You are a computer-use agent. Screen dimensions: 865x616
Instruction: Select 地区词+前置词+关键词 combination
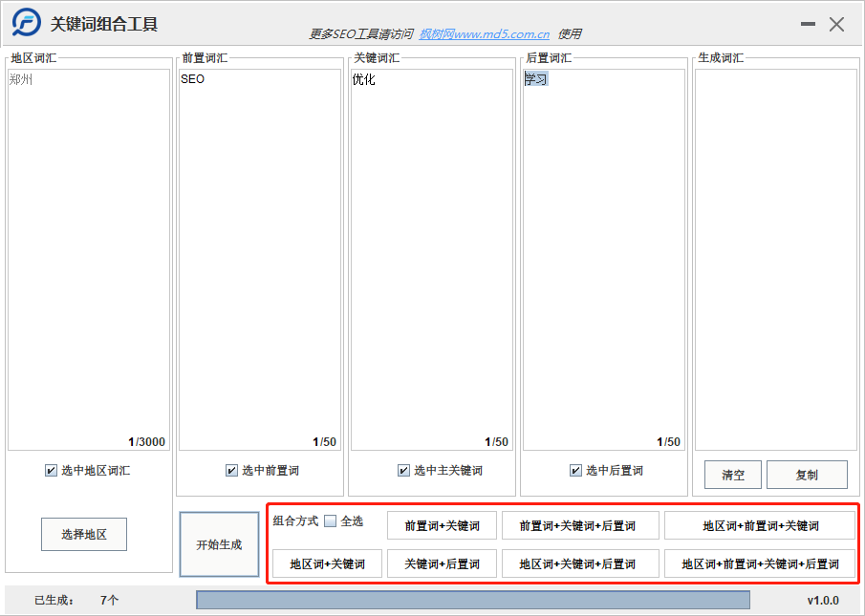760,525
